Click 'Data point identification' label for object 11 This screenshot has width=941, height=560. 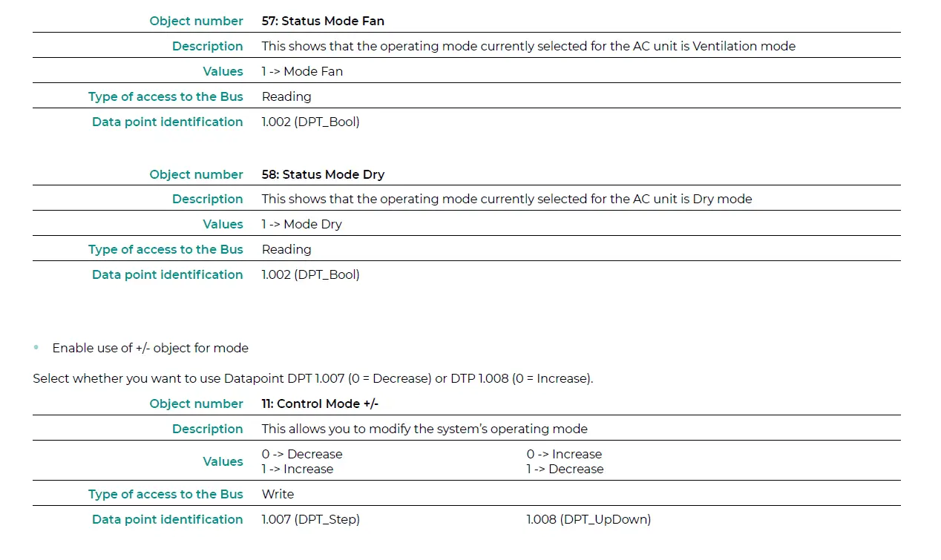tap(167, 519)
